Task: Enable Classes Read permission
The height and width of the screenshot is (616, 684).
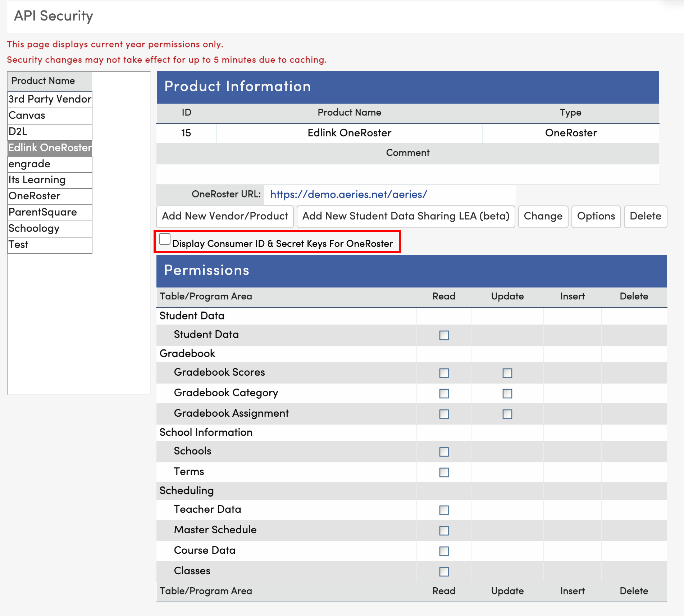Action: point(444,572)
